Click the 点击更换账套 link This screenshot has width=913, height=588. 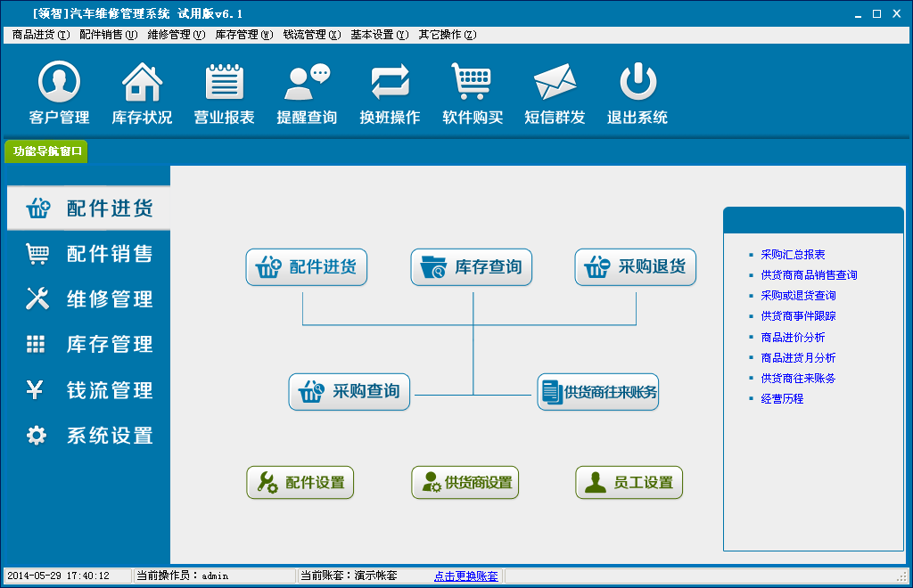pos(465,576)
